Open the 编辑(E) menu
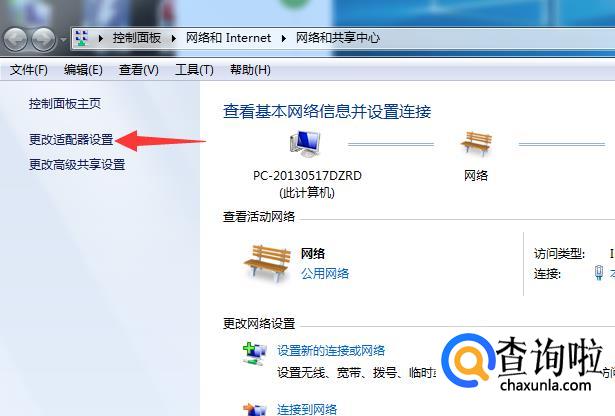The height and width of the screenshot is (416, 615). (83, 70)
